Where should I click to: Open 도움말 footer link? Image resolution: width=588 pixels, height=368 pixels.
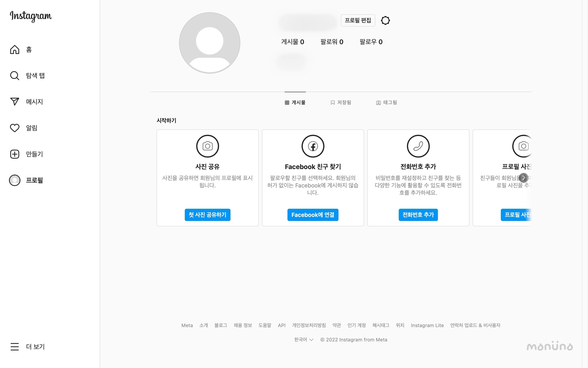point(265,325)
